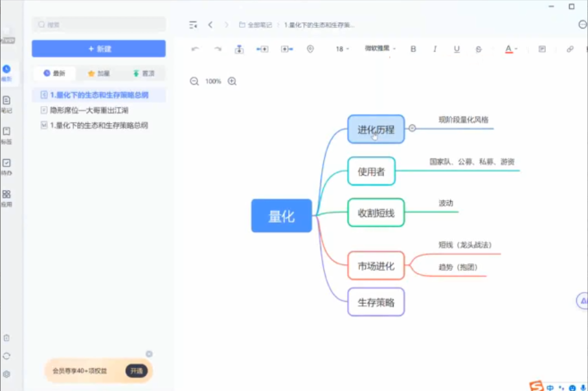588x391 pixels.
Task: Collapse the 进化历程 branch with circle toggle
Action: point(412,128)
